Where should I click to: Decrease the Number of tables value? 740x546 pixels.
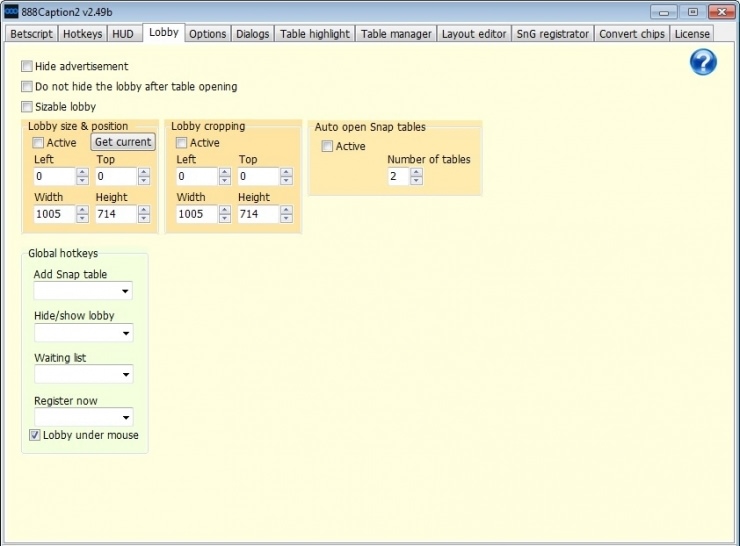point(416,181)
